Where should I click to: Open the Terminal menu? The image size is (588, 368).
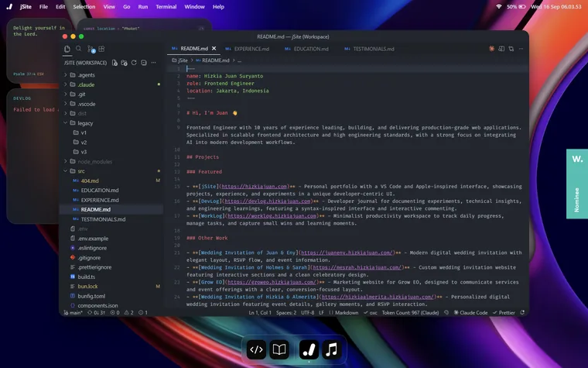[166, 7]
